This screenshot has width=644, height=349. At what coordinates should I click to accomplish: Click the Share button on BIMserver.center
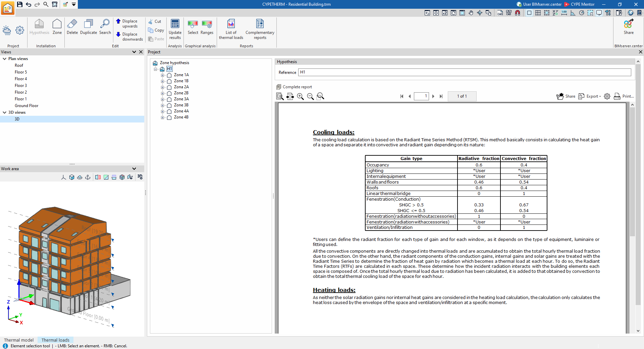(629, 27)
